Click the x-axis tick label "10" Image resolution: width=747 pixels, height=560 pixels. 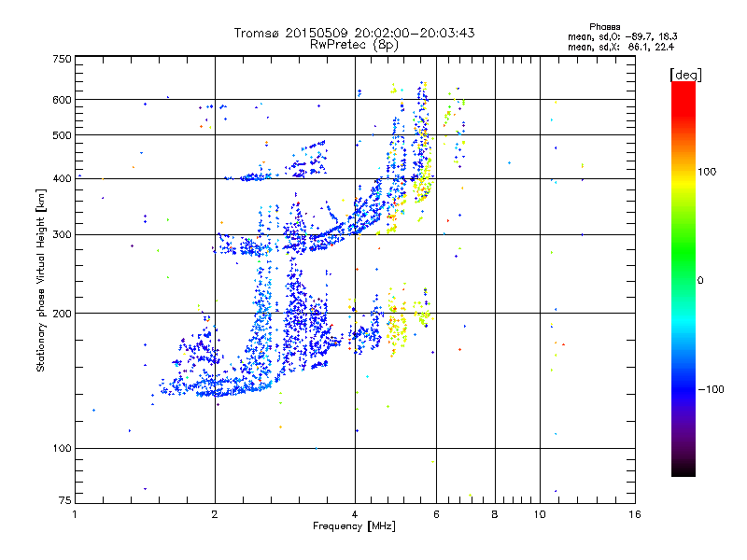click(x=540, y=514)
